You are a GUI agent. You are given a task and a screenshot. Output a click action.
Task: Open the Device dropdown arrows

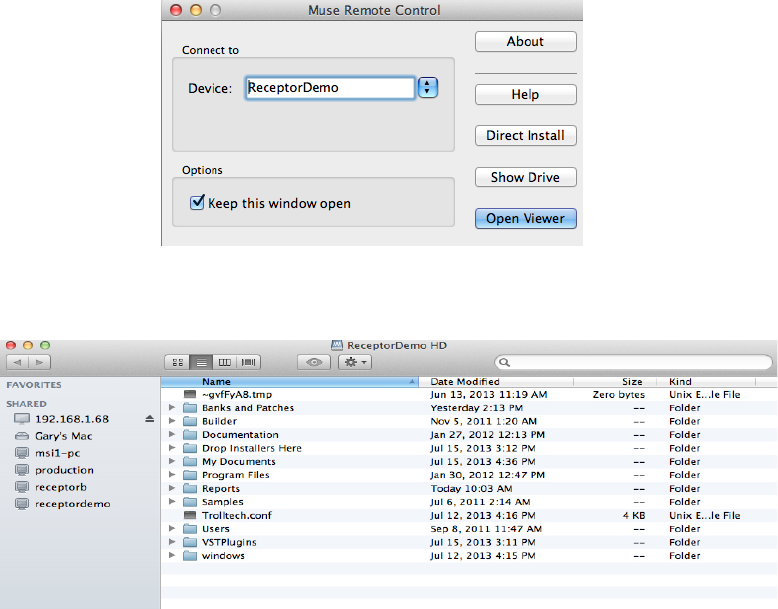[428, 88]
